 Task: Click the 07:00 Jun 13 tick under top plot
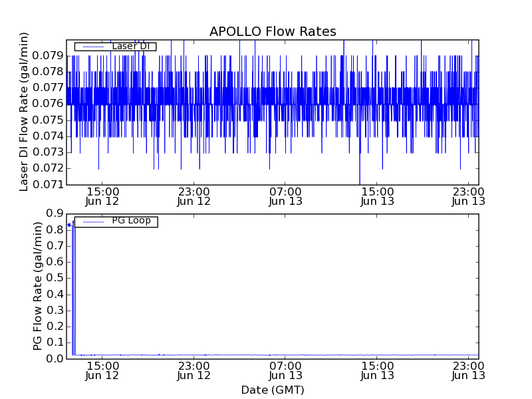pyautogui.click(x=285, y=196)
